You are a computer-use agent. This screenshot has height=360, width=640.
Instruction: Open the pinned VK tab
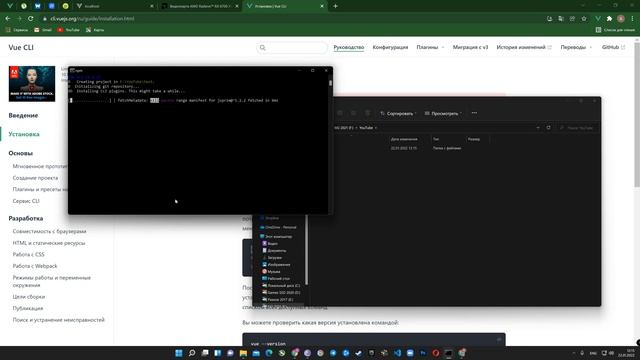(38, 6)
